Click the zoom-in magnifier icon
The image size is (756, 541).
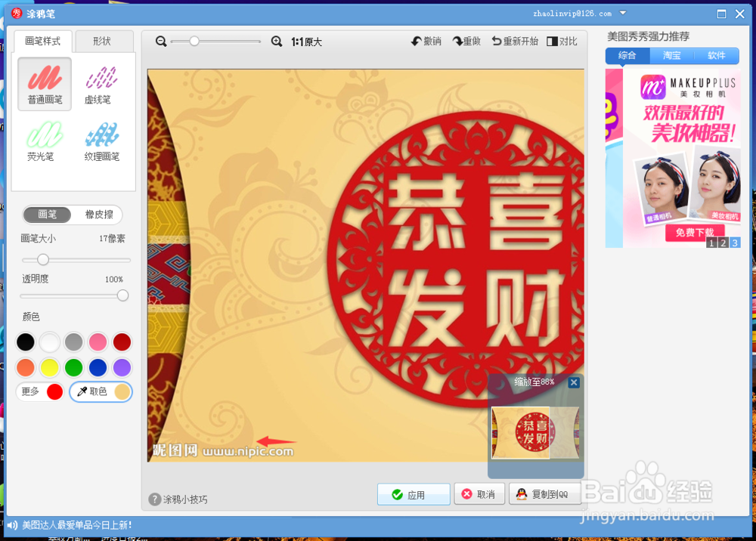(x=277, y=42)
